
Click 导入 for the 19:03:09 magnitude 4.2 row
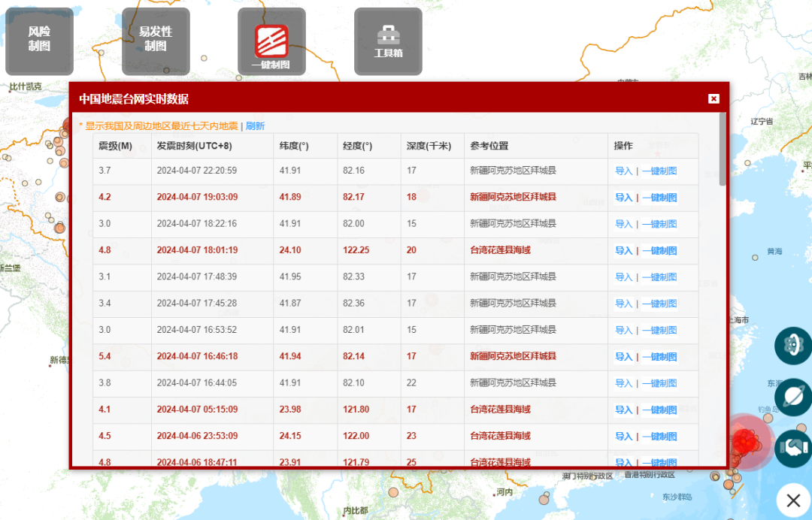pos(624,197)
